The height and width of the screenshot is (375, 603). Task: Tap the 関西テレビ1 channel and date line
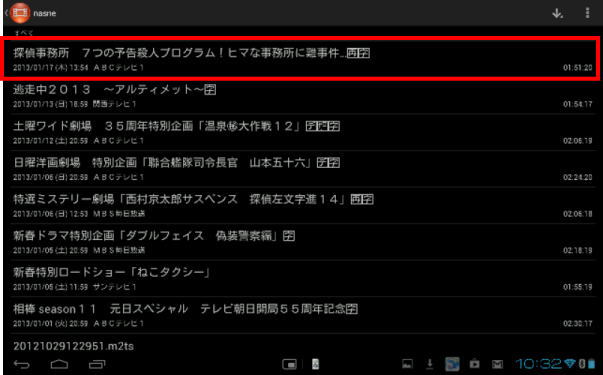[x=75, y=104]
